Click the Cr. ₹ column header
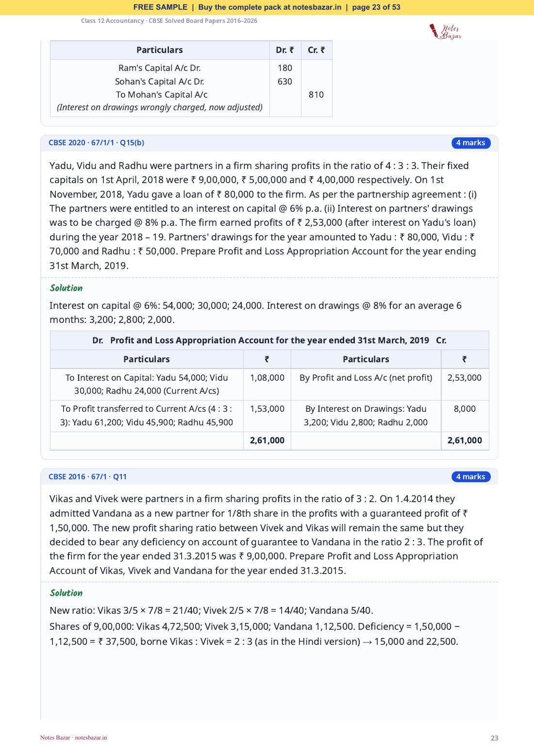 317,50
